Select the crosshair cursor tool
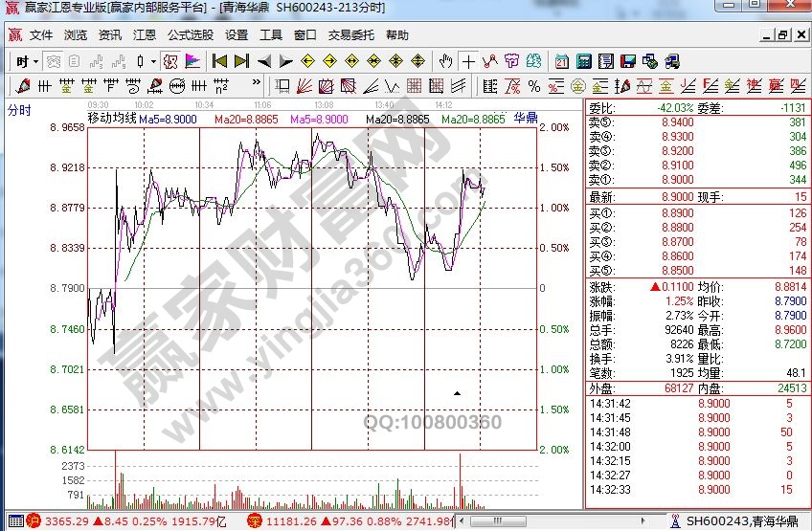 click(468, 61)
